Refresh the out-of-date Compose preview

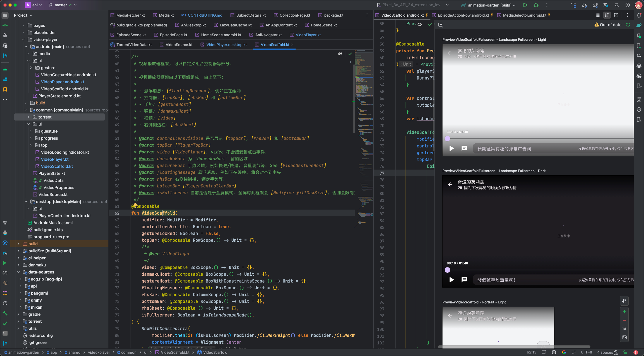click(628, 25)
